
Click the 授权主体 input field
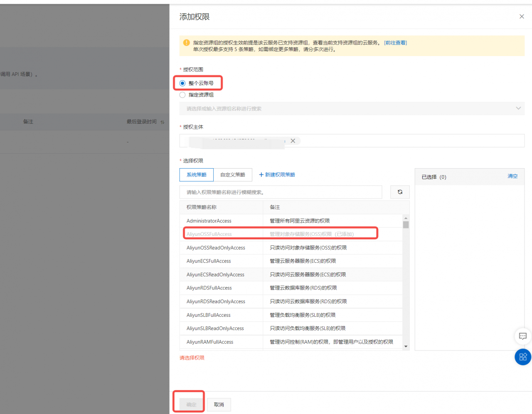point(352,141)
